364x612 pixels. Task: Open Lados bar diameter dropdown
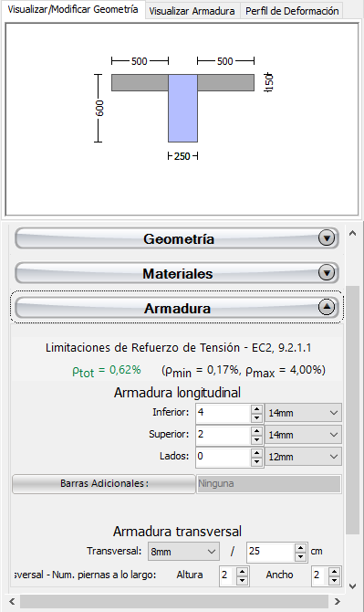303,457
